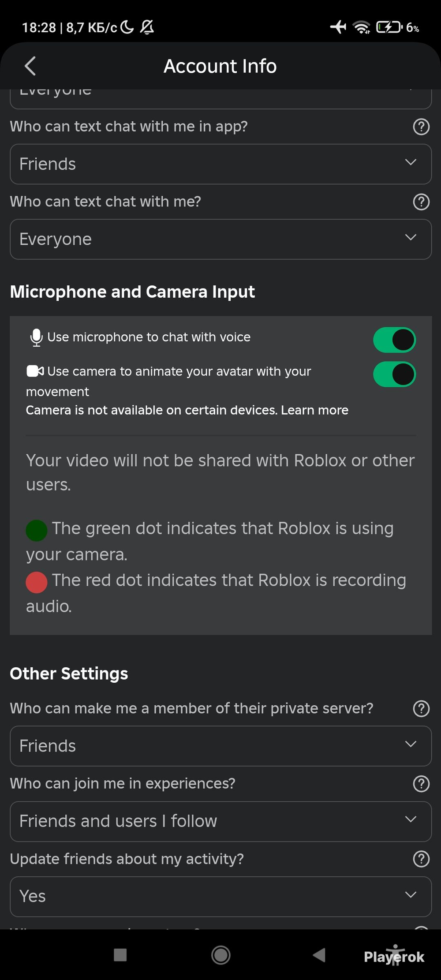This screenshot has width=441, height=980.
Task: Open help for who can text chat with me
Action: (x=421, y=202)
